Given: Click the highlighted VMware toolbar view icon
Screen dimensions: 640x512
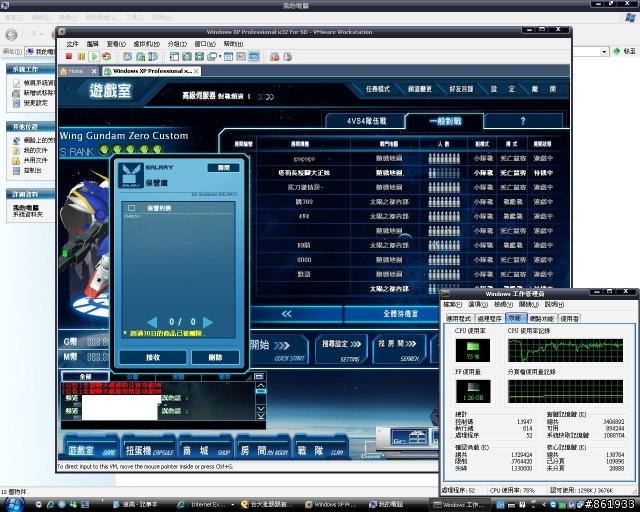Looking at the screenshot, I should [x=254, y=56].
